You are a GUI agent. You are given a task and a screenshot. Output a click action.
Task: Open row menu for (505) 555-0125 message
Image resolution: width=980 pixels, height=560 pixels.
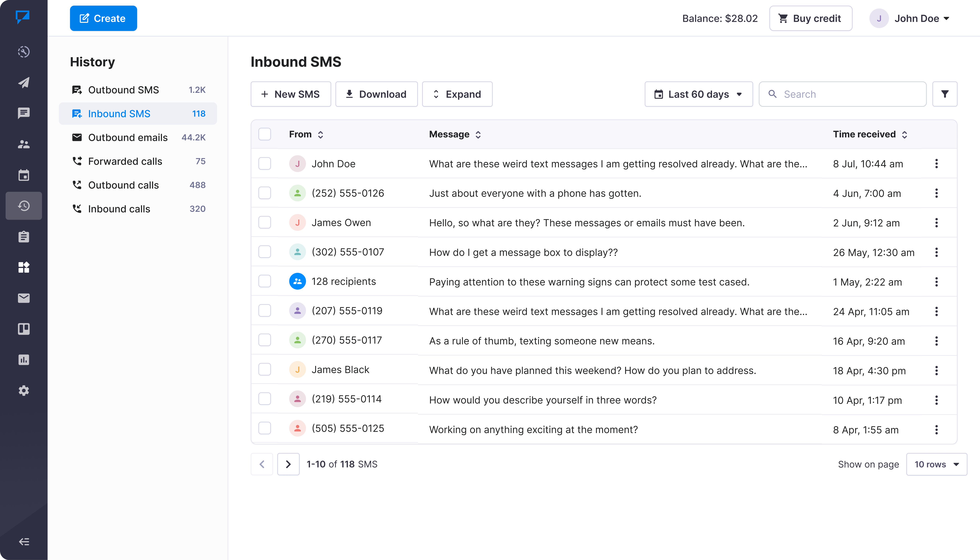937,430
